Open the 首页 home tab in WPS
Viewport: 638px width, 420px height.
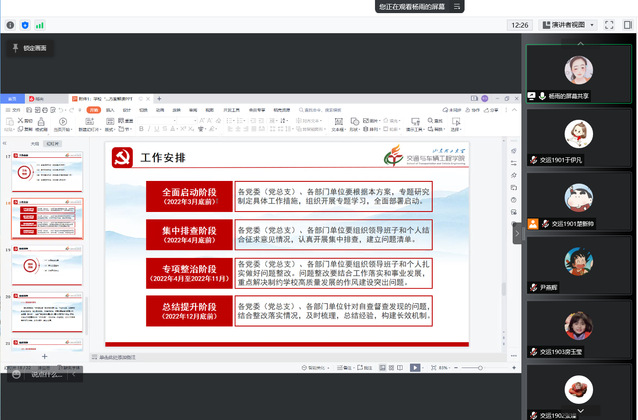tap(13, 99)
